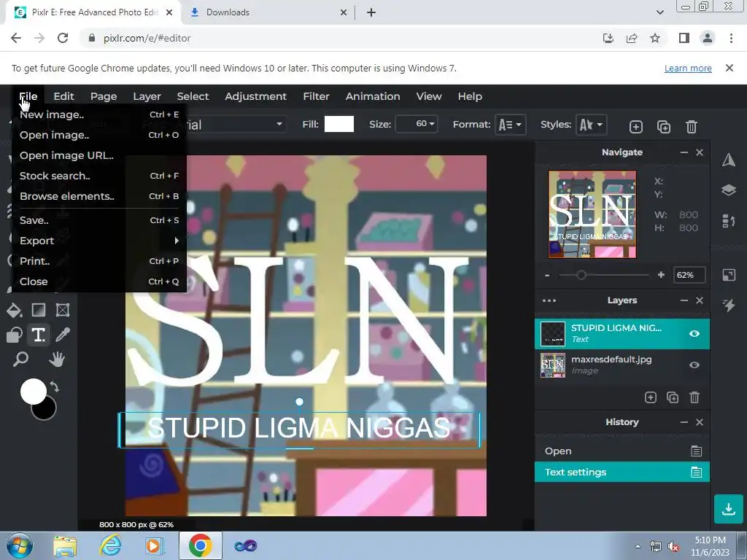Screen dimensions: 747x560
Task: Choose New image.. from File menu
Action: (99, 114)
